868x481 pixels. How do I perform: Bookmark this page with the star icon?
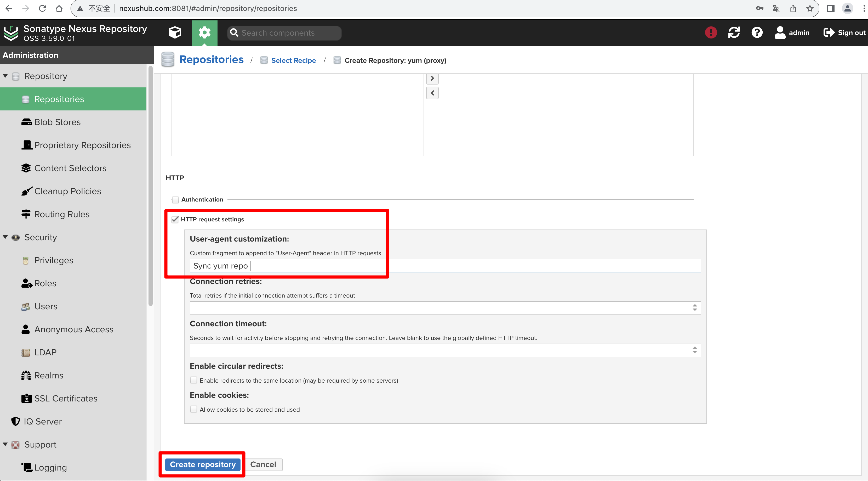pos(810,8)
